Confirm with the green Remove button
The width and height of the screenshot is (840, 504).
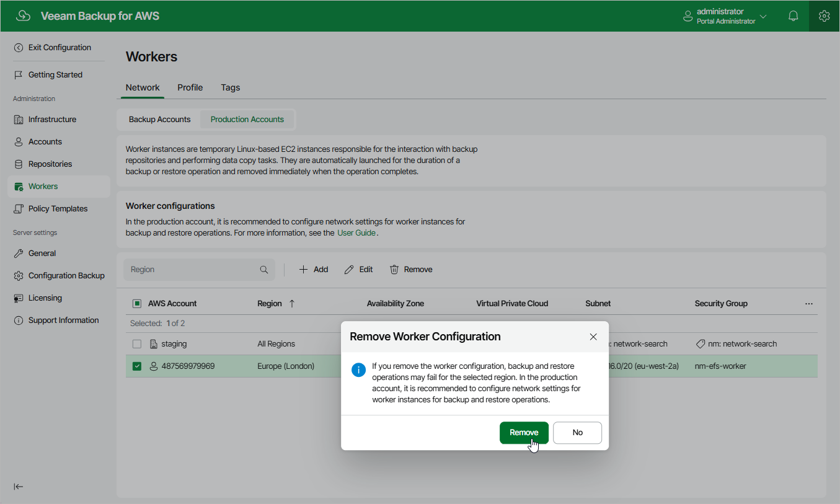(524, 433)
